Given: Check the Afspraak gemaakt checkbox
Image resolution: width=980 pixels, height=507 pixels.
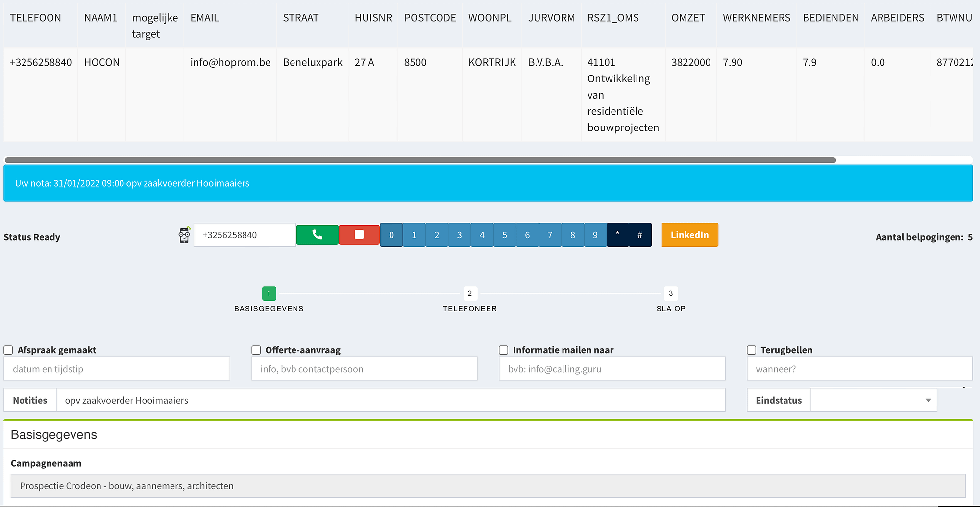Looking at the screenshot, I should pyautogui.click(x=8, y=350).
